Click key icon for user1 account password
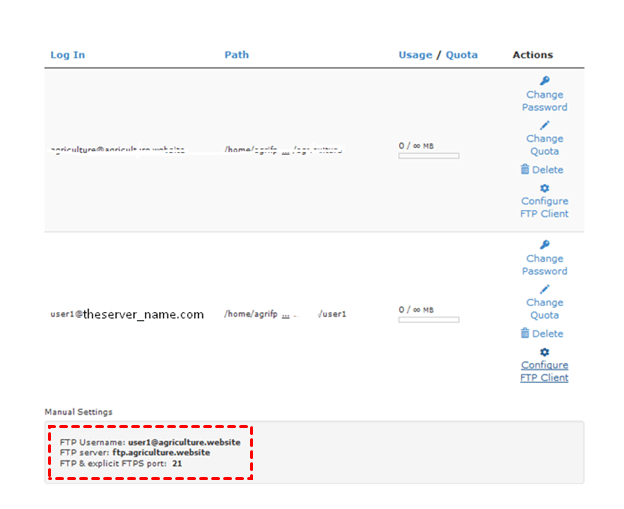Image resolution: width=624 pixels, height=509 pixels. pyautogui.click(x=544, y=244)
